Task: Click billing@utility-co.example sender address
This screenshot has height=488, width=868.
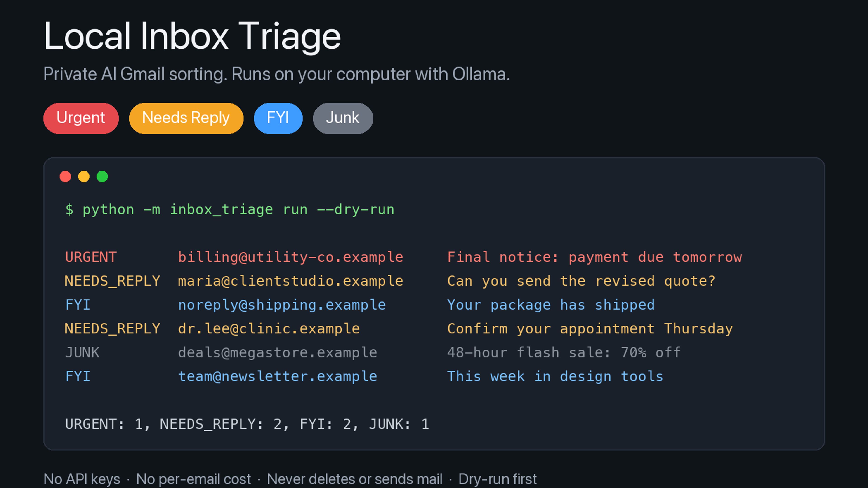Action: coord(290,257)
